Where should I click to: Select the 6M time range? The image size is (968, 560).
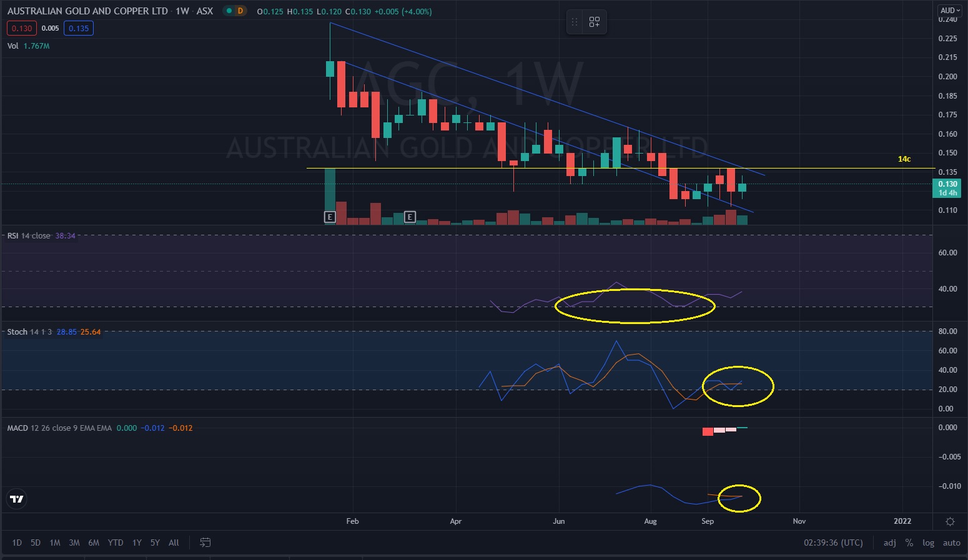click(x=94, y=543)
